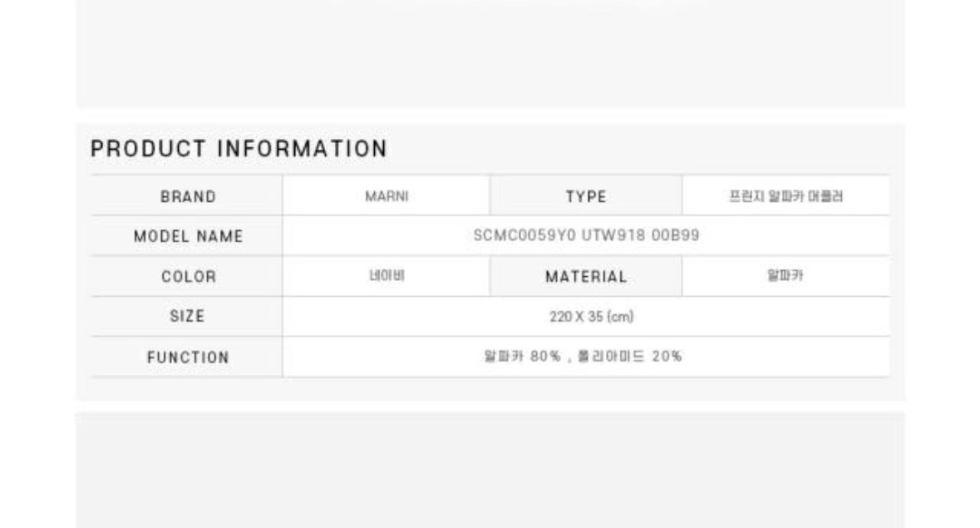Select the BRAND label cell

tap(187, 196)
